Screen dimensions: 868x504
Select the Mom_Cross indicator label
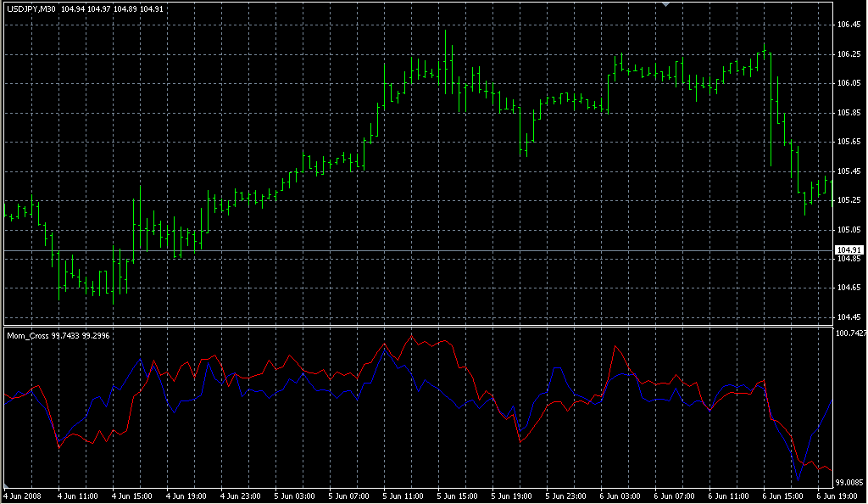[x=28, y=336]
